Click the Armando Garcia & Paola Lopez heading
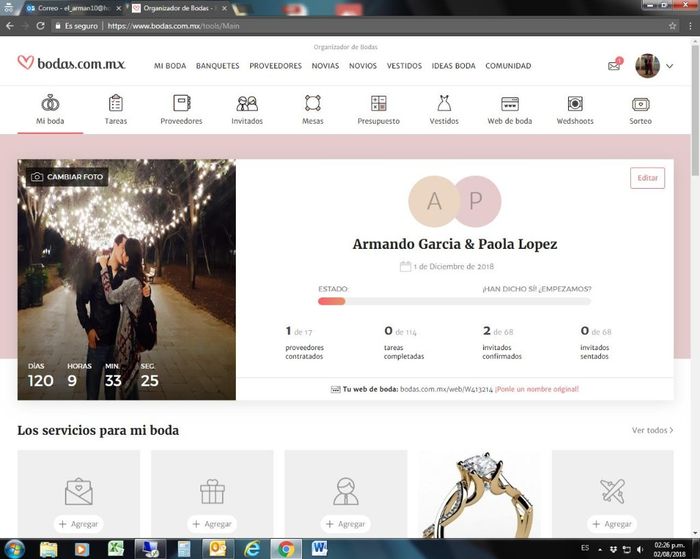 pyautogui.click(x=455, y=244)
